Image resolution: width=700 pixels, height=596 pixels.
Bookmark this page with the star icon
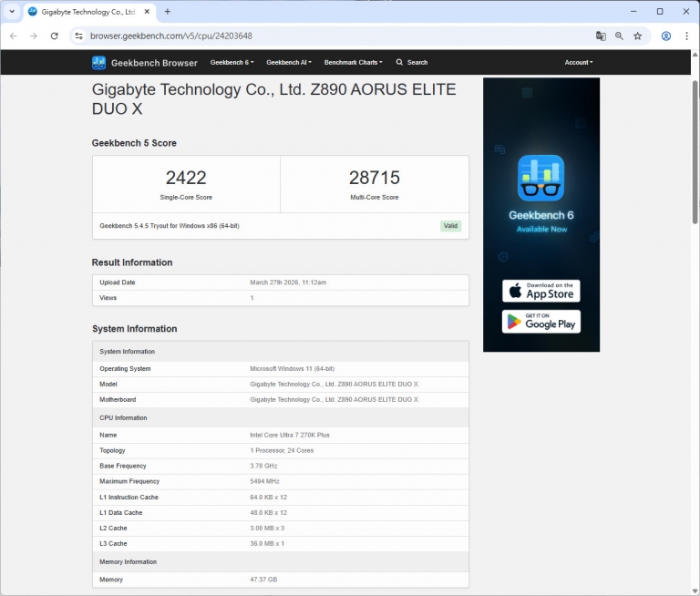[638, 36]
